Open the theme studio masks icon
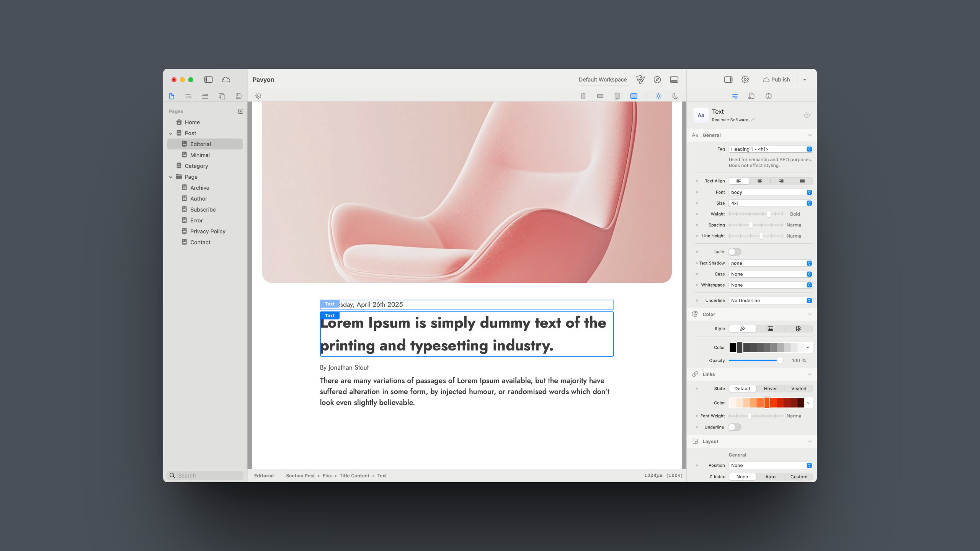This screenshot has height=551, width=980. 640,80
